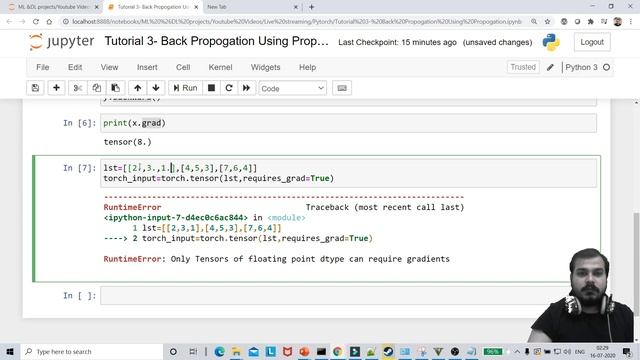Go back with the browser back arrow

pos(9,22)
